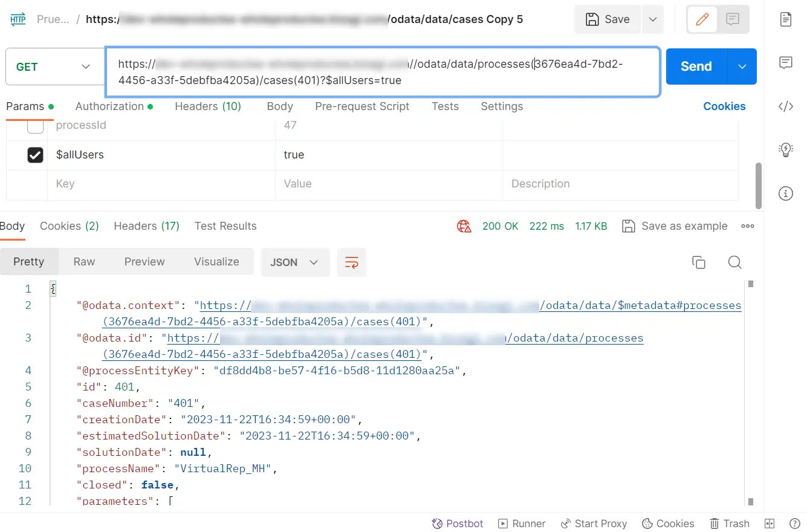The image size is (807, 532).
Task: Click Save as example
Action: pyautogui.click(x=675, y=226)
